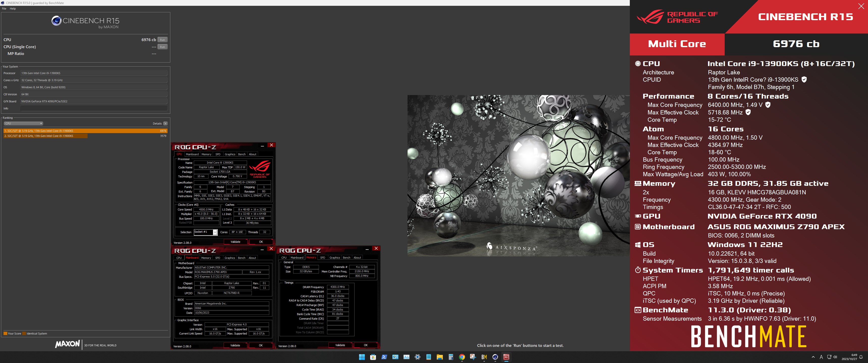Image resolution: width=868 pixels, height=363 pixels.
Task: Click the Info input field
Action: pos(94,108)
